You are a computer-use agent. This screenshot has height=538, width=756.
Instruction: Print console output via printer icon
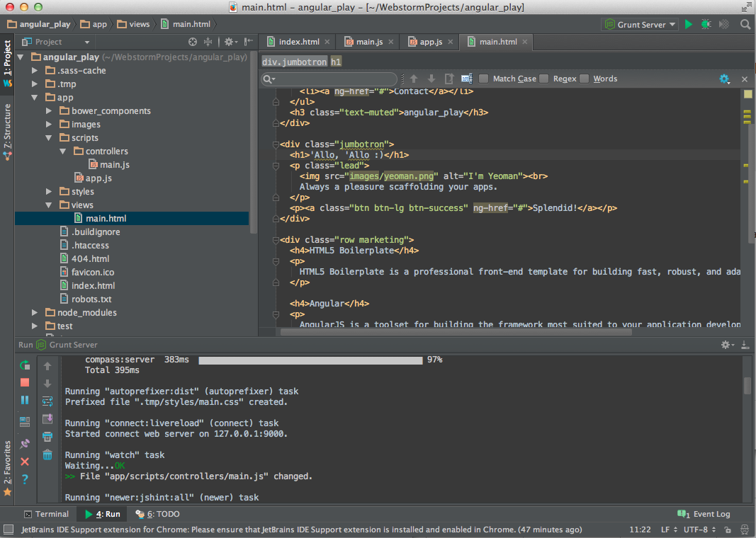pos(47,436)
